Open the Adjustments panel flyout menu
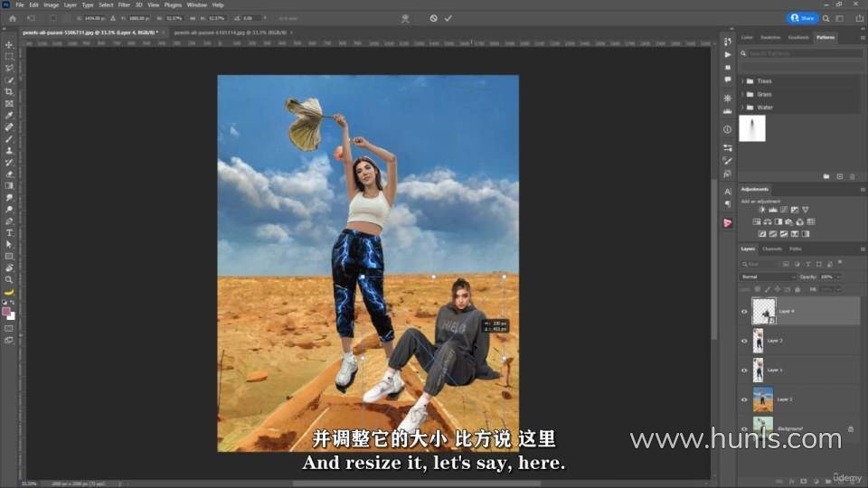868x488 pixels. coord(863,189)
